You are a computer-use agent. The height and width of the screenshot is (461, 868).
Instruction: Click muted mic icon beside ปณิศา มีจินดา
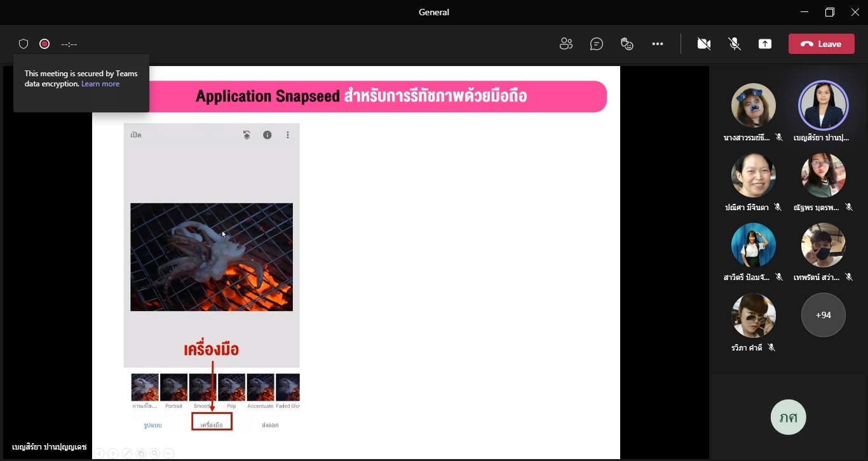[x=779, y=208]
